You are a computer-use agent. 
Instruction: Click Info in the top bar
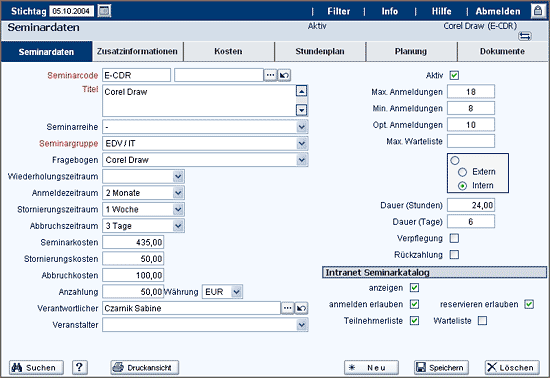point(390,11)
